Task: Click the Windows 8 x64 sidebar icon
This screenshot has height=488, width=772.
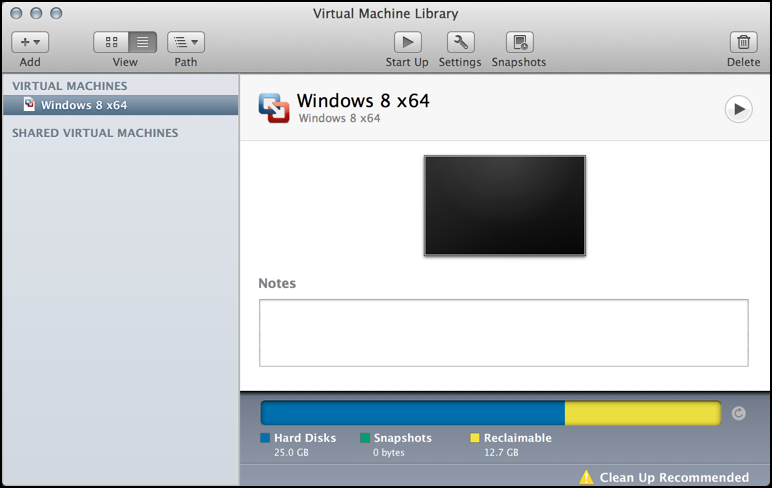Action: click(30, 104)
